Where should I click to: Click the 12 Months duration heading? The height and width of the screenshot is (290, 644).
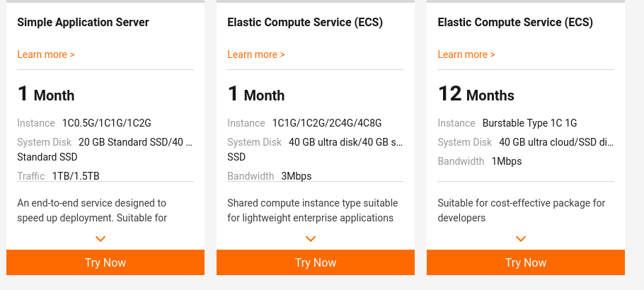click(476, 94)
